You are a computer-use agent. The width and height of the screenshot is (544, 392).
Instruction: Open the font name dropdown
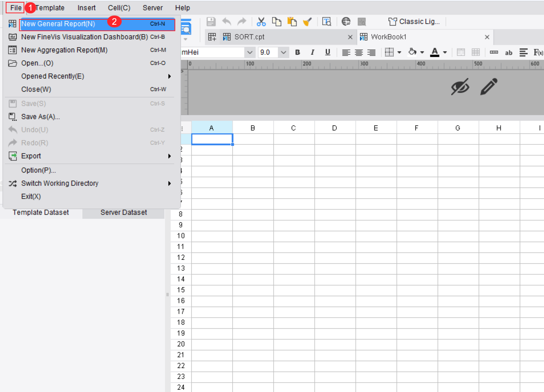(249, 52)
